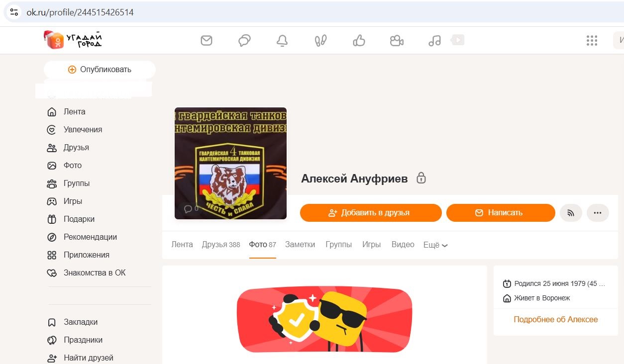View events thumbs-up icon in header
Image resolution: width=624 pixels, height=364 pixels.
359,40
